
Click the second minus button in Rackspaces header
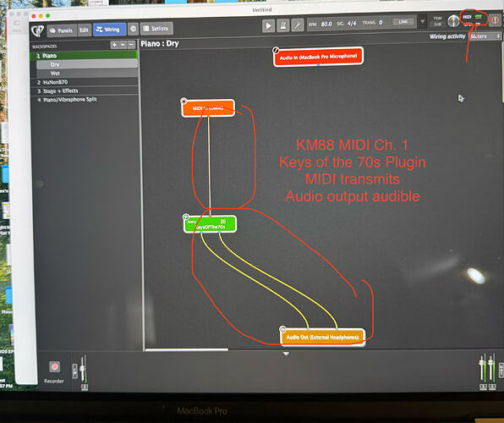131,45
